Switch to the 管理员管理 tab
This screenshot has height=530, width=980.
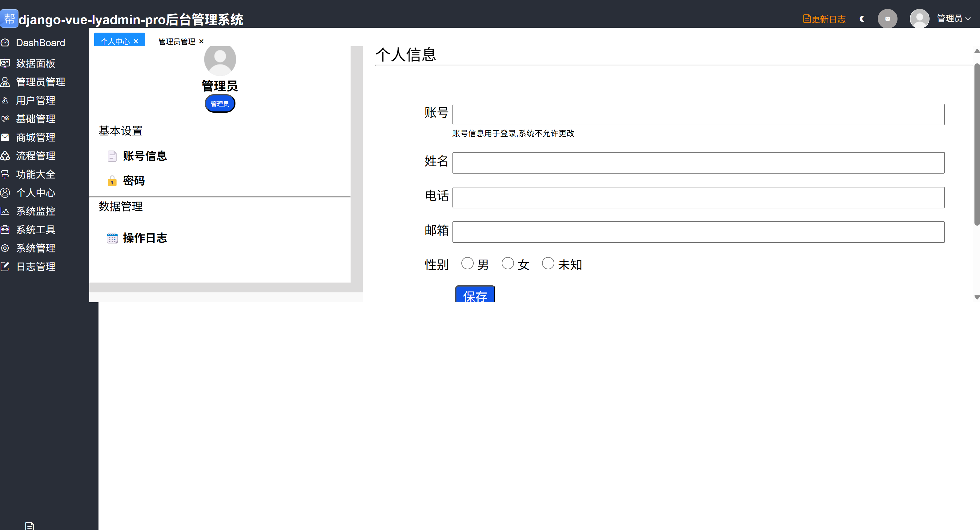point(177,42)
